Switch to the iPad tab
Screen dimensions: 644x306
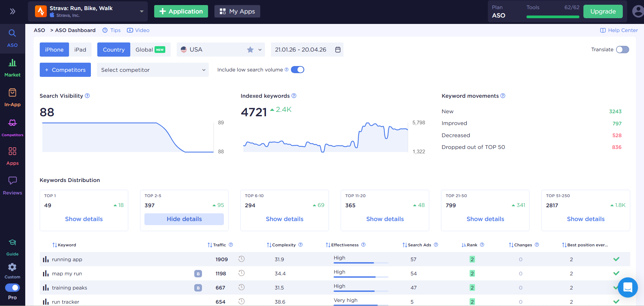click(x=80, y=50)
